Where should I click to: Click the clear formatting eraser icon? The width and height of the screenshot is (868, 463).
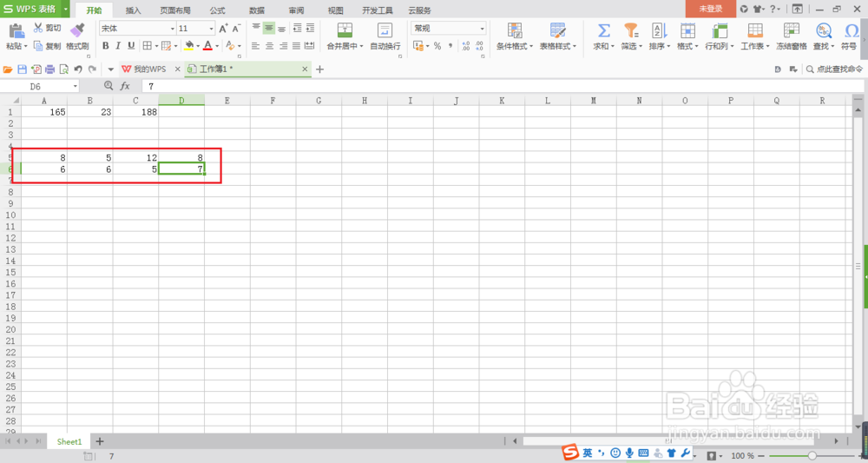click(231, 46)
